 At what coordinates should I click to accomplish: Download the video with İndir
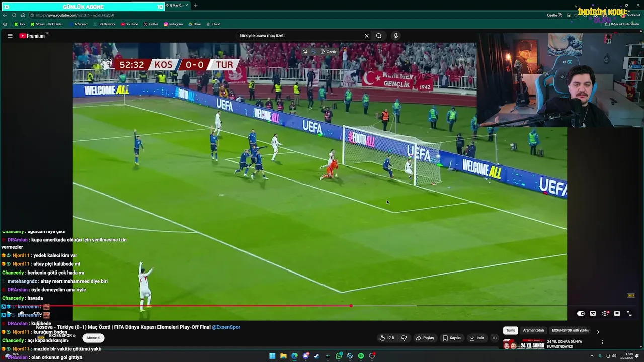click(476, 338)
